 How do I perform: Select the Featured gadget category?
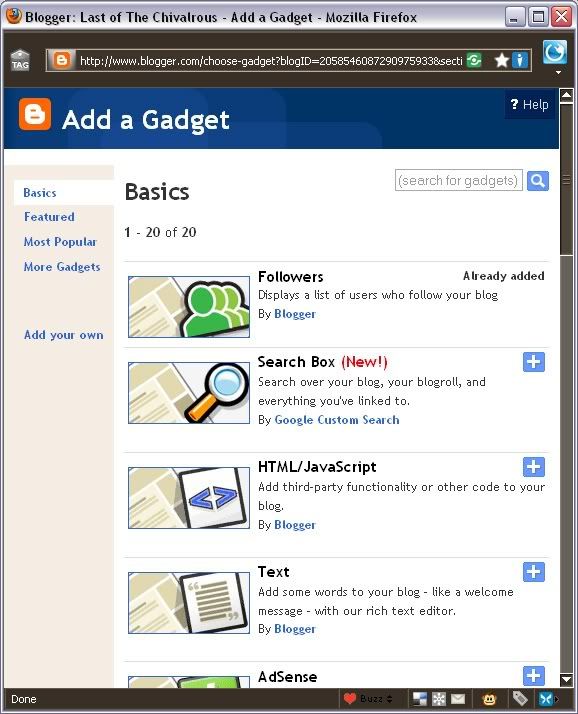49,217
